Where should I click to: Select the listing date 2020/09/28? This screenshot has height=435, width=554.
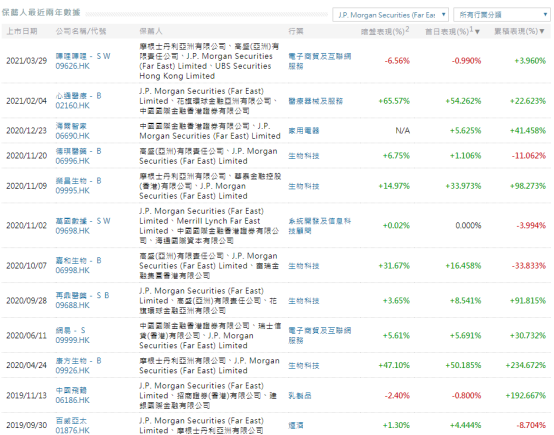click(x=26, y=301)
